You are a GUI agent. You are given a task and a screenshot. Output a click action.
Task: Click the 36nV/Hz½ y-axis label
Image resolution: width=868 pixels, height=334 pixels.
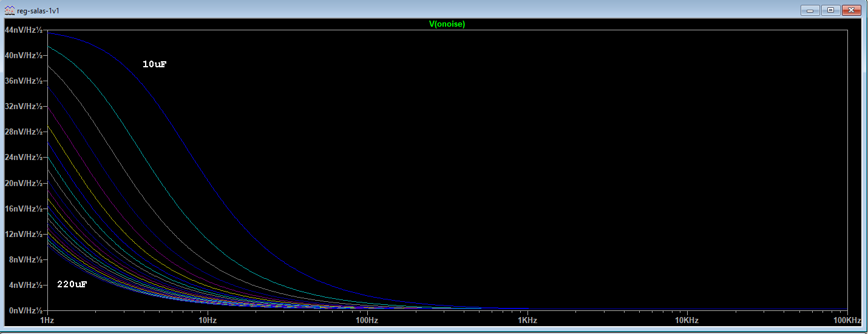[24, 81]
